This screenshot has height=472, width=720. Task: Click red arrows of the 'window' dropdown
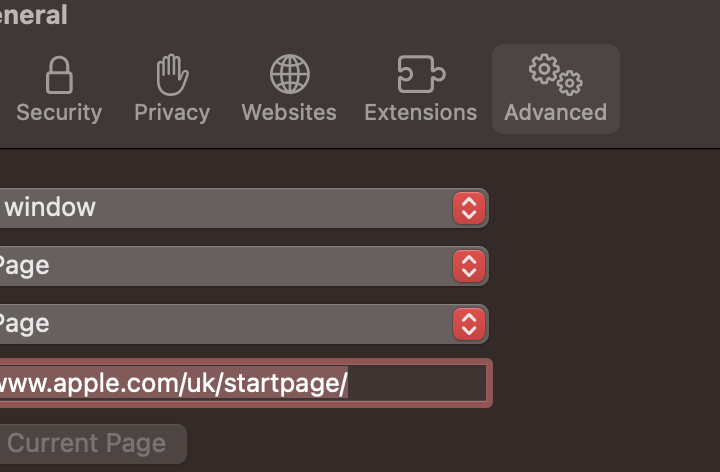coord(469,208)
